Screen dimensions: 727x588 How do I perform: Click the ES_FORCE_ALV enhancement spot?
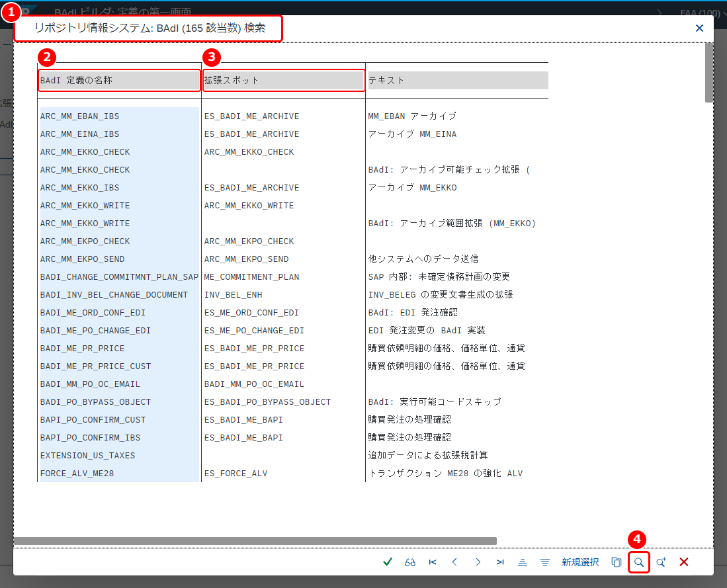236,473
